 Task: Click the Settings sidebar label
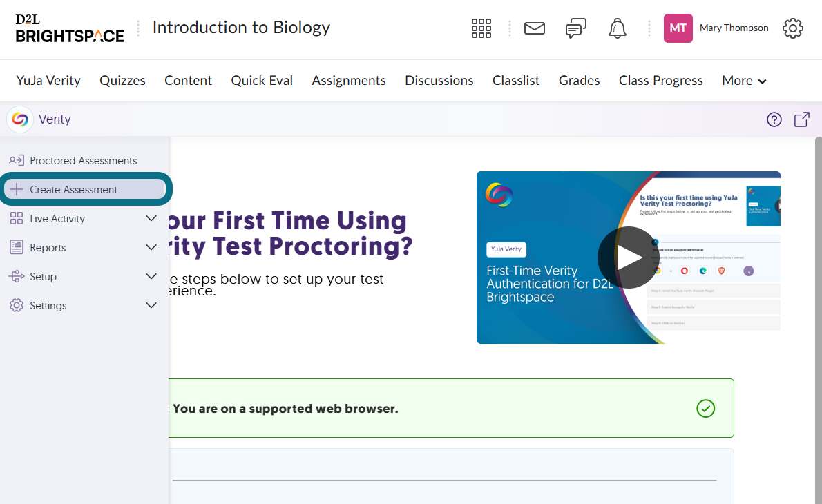pyautogui.click(x=48, y=305)
